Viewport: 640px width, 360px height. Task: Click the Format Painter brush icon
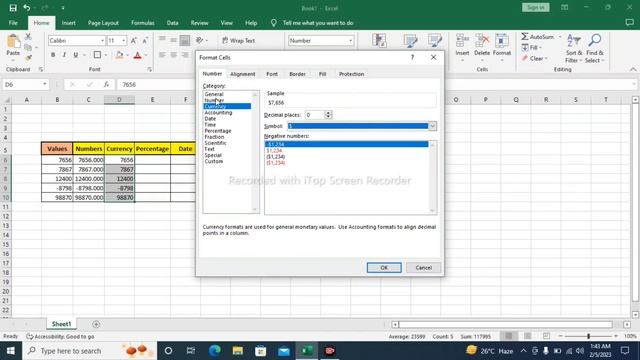[28, 58]
